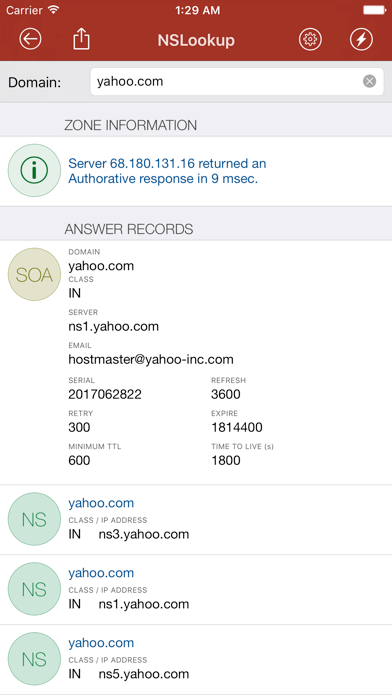Tap the lightning bolt run icon
This screenshot has width=392, height=696.
tap(361, 39)
